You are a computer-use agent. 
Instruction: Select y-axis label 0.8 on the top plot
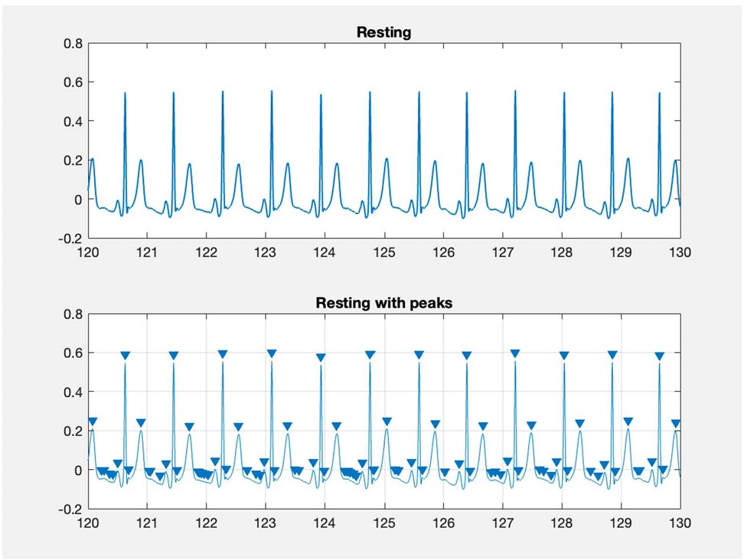coord(73,44)
